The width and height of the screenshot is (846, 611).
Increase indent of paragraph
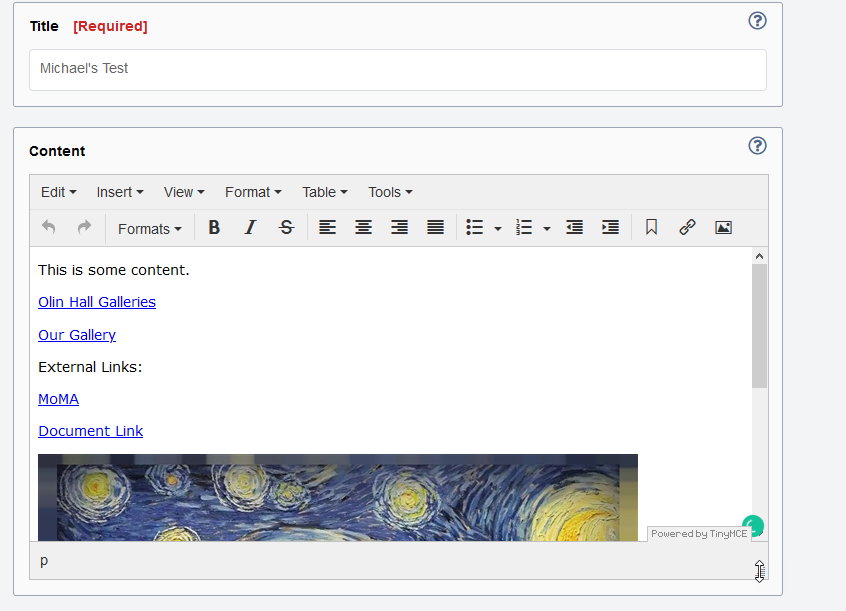pos(610,227)
